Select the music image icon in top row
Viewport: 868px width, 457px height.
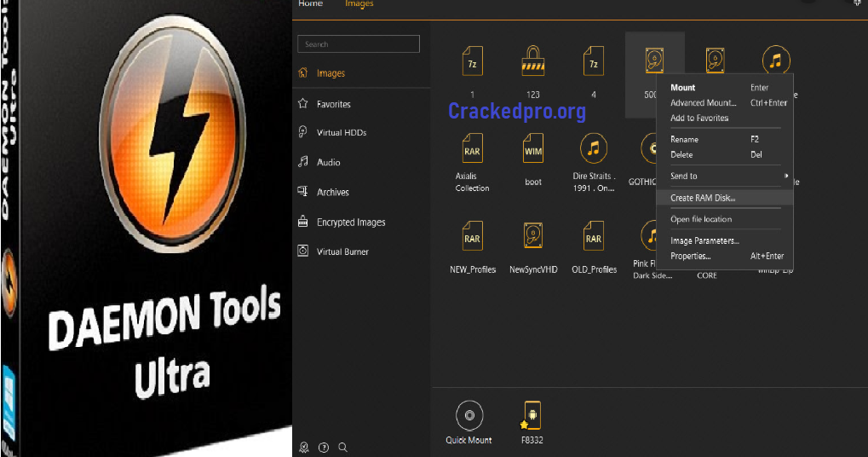pyautogui.click(x=776, y=60)
